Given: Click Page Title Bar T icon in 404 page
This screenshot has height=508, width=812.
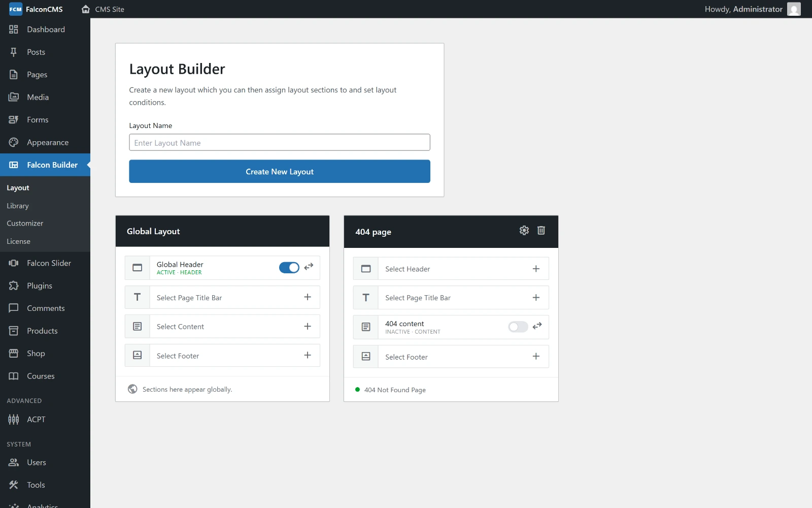Looking at the screenshot, I should [366, 298].
